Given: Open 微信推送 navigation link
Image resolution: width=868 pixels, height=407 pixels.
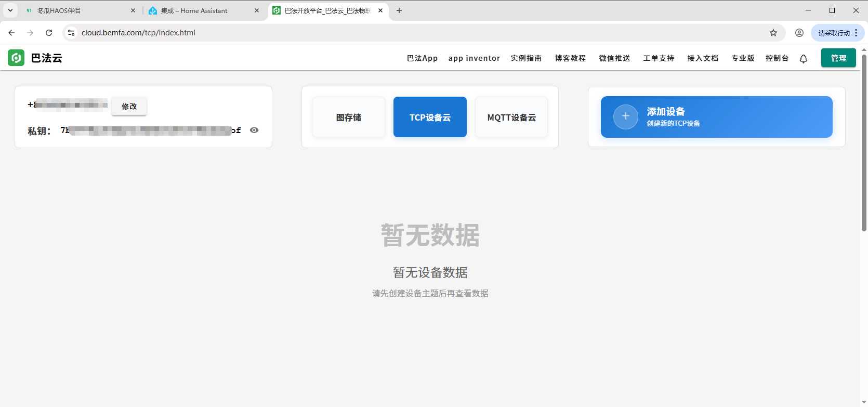Looking at the screenshot, I should tap(614, 58).
